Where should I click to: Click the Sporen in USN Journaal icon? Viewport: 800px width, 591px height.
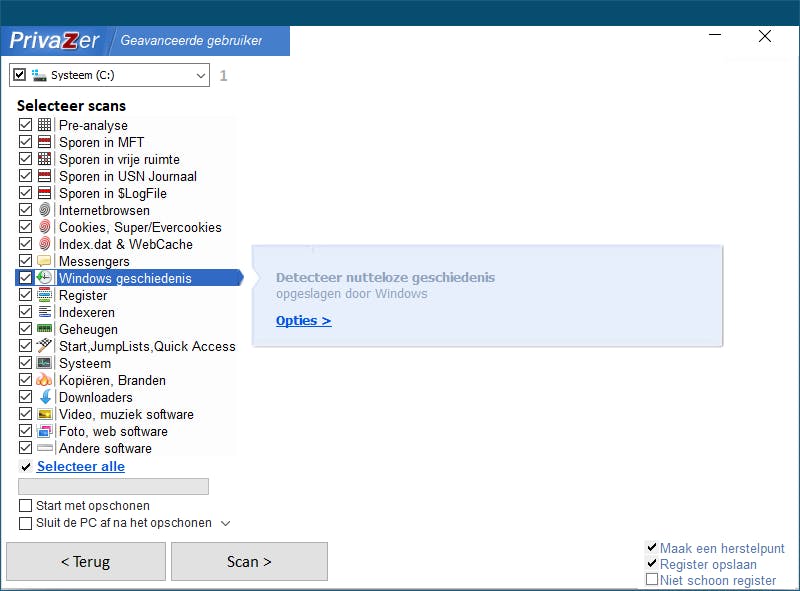[x=44, y=176]
